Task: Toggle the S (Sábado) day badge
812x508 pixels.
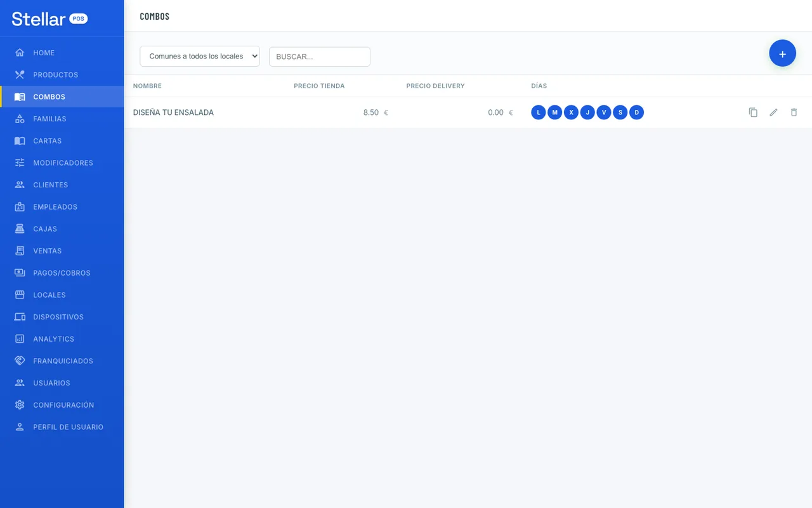Action: point(620,112)
